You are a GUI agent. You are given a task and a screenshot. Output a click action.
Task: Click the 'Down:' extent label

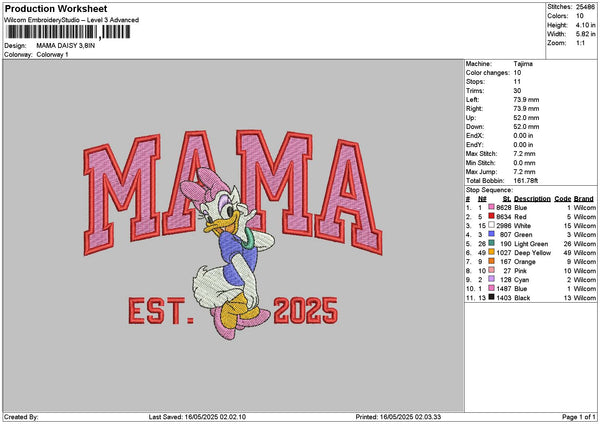(x=474, y=127)
